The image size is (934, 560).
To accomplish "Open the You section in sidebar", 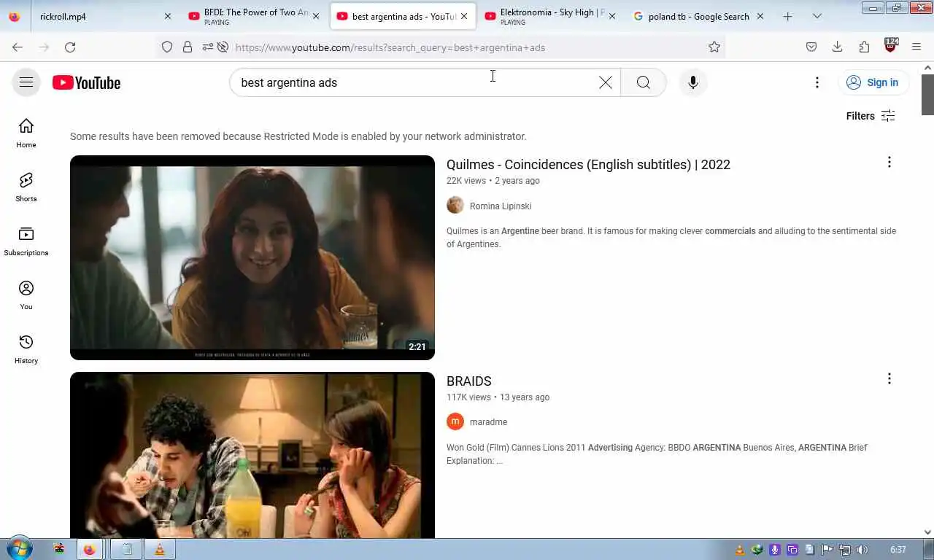I will coord(26,295).
